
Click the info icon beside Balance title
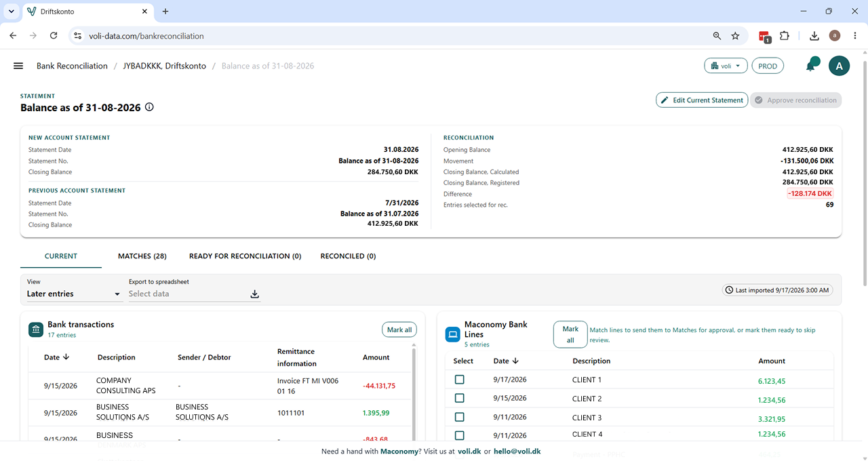150,107
